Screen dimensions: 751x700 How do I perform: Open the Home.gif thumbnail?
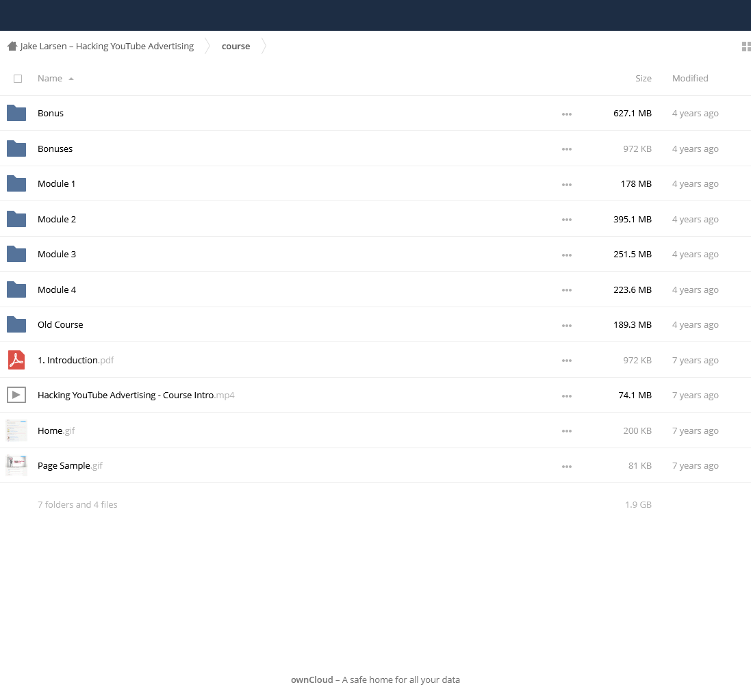point(16,430)
